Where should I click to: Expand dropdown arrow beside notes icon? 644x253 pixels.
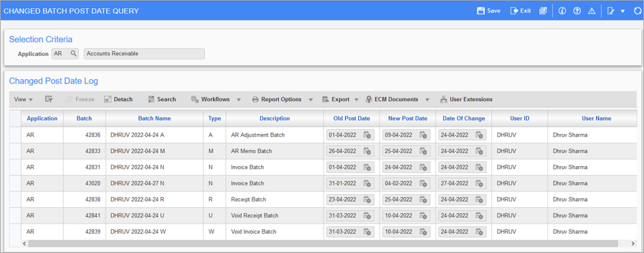623,12
